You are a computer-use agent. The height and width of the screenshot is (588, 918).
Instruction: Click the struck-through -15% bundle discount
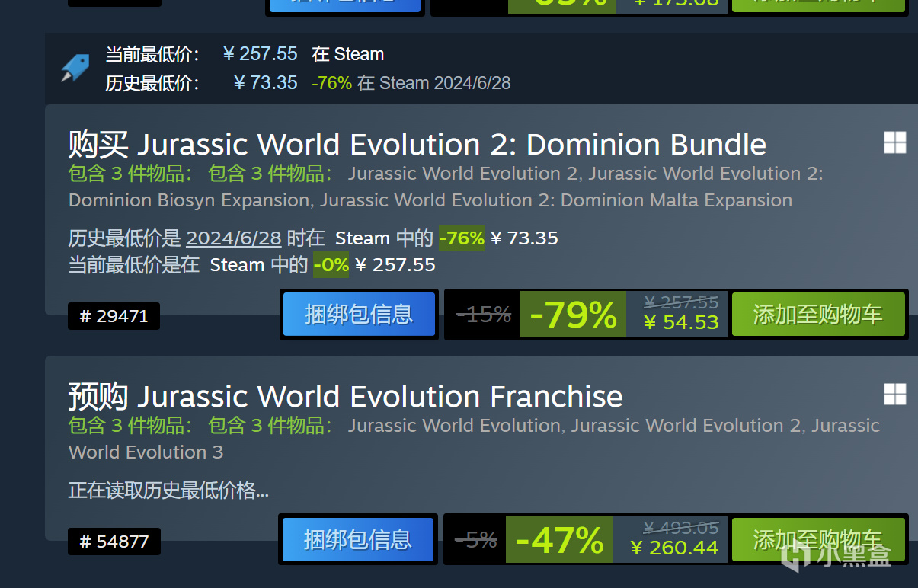(x=483, y=314)
